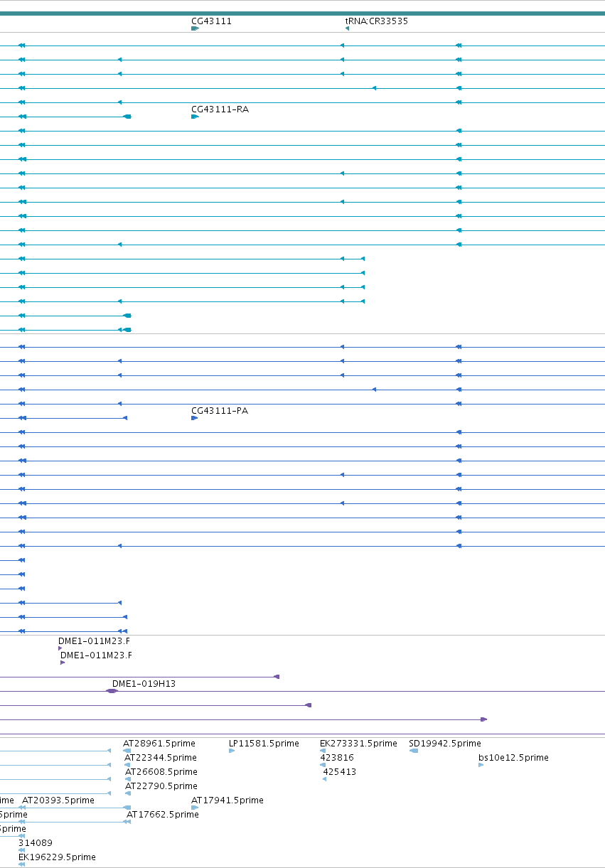Open the AT22344.5prime EST label
Image resolution: width=605 pixels, height=868 pixels.
click(161, 758)
